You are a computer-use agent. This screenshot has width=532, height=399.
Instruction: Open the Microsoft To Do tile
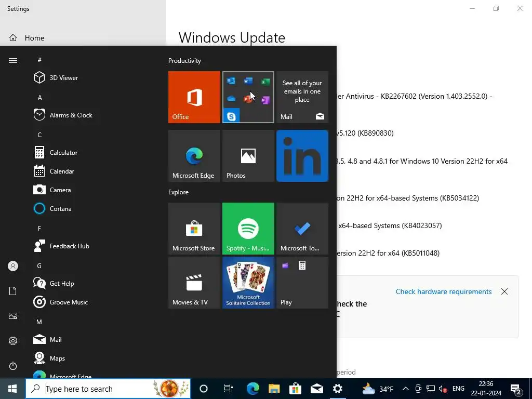point(302,229)
